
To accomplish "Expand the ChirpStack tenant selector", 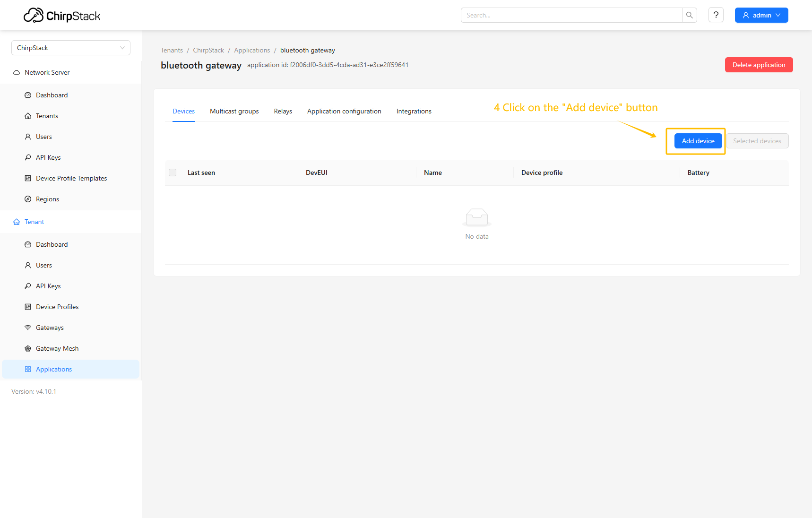I will [x=71, y=48].
